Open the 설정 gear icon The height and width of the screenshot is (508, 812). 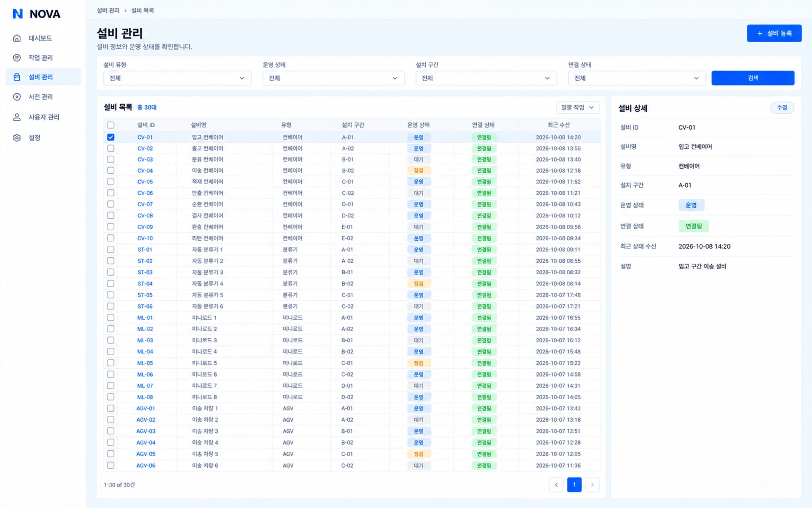click(x=17, y=137)
